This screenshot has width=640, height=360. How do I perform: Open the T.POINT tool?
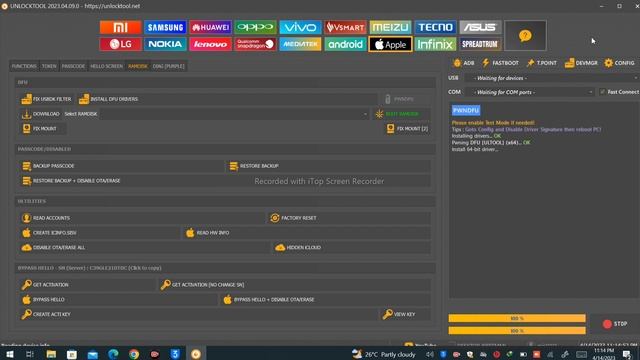pos(542,63)
